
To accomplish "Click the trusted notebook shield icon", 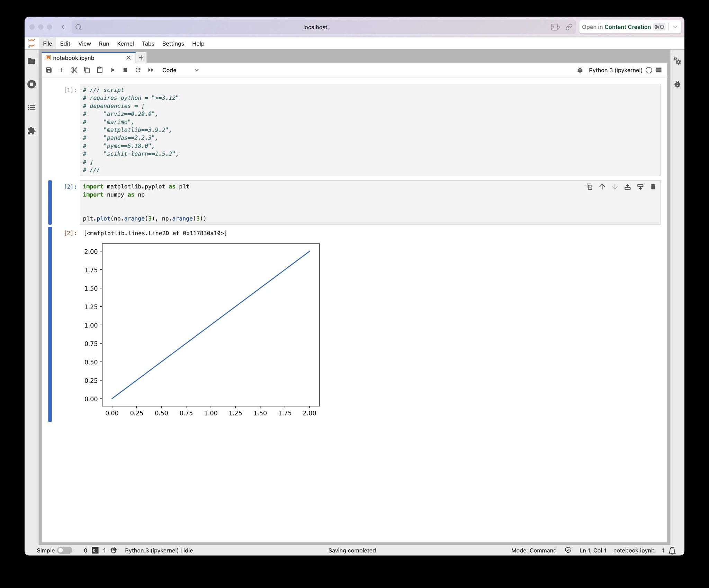I will (568, 550).
